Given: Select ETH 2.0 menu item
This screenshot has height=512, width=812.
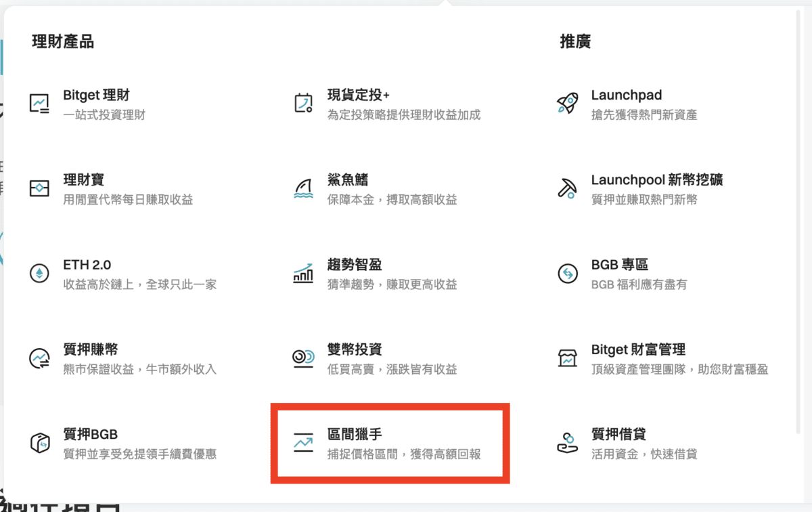Looking at the screenshot, I should point(87,265).
